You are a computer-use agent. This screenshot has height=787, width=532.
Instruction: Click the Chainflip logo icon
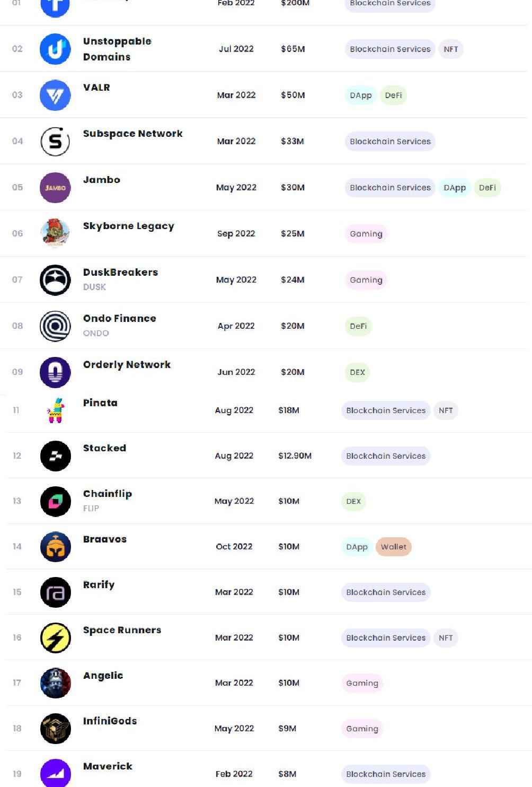pyautogui.click(x=55, y=501)
